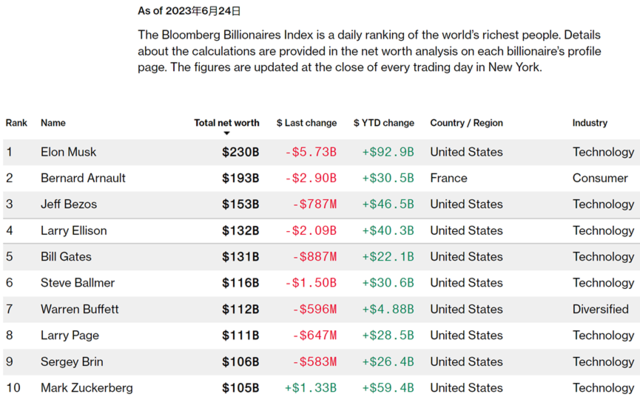Select the Industry column header
This screenshot has height=397, width=640.
pyautogui.click(x=590, y=123)
